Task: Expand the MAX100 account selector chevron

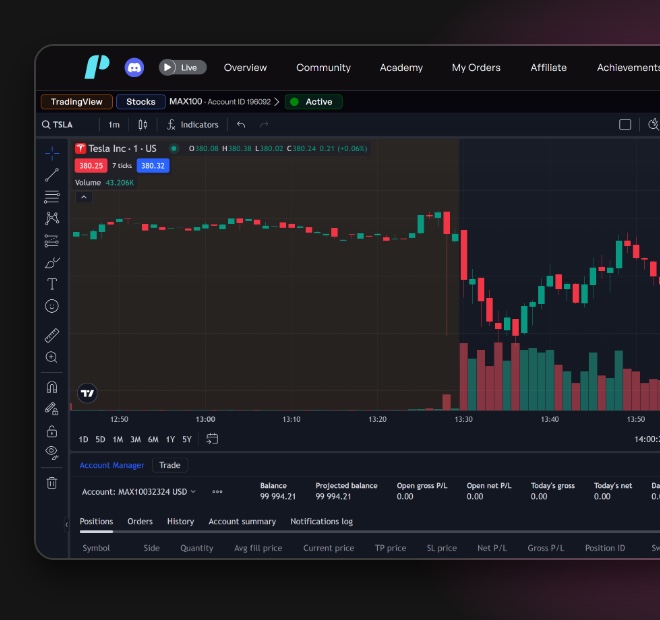Action: click(x=277, y=102)
